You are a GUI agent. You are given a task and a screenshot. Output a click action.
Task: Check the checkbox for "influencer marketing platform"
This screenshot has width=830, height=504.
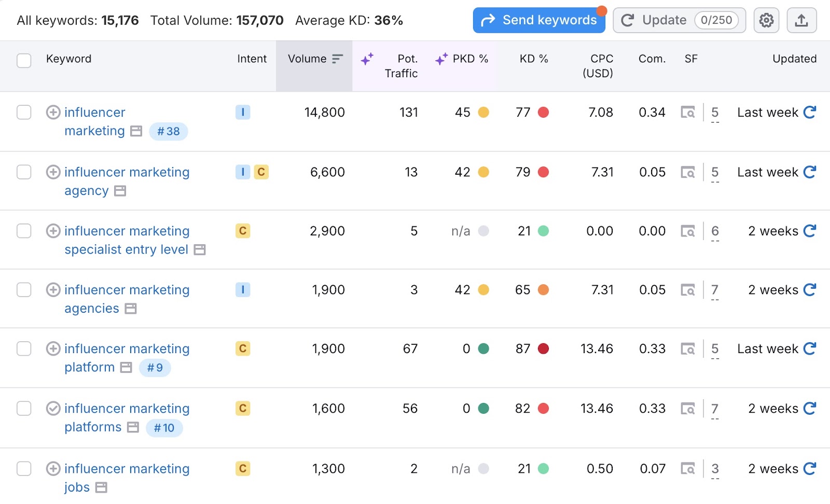pos(23,349)
